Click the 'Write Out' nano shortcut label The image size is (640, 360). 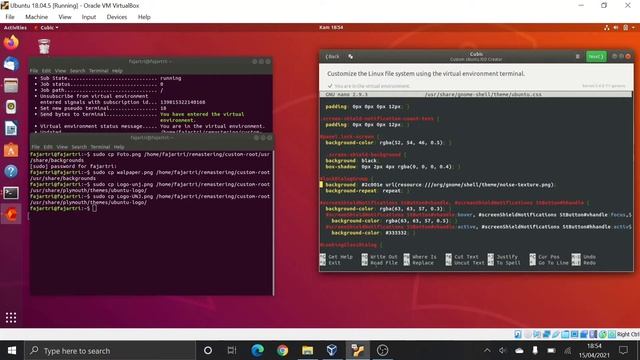tap(383, 257)
